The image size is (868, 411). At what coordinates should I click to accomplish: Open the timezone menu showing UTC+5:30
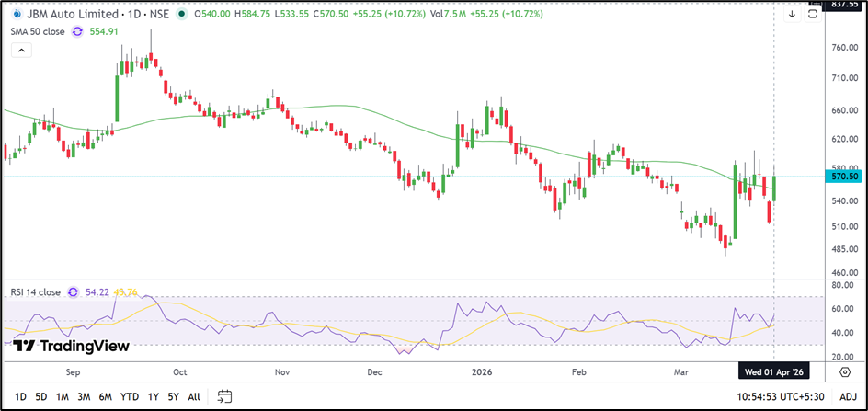(781, 396)
